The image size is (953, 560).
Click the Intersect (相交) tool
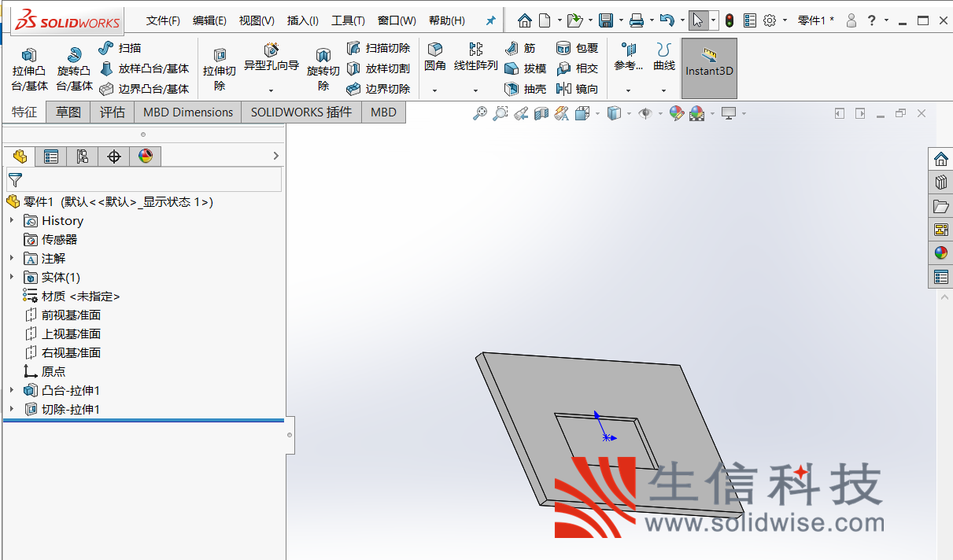pyautogui.click(x=577, y=68)
